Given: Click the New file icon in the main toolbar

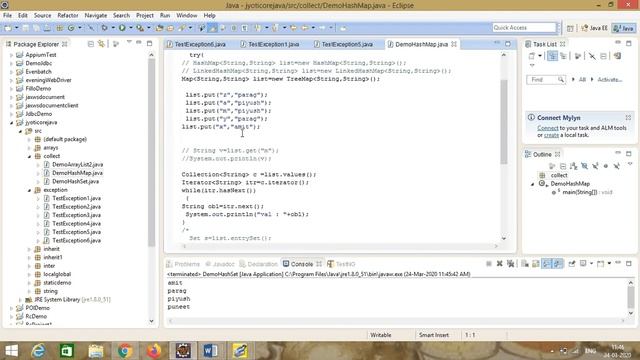Looking at the screenshot, I should coord(8,28).
